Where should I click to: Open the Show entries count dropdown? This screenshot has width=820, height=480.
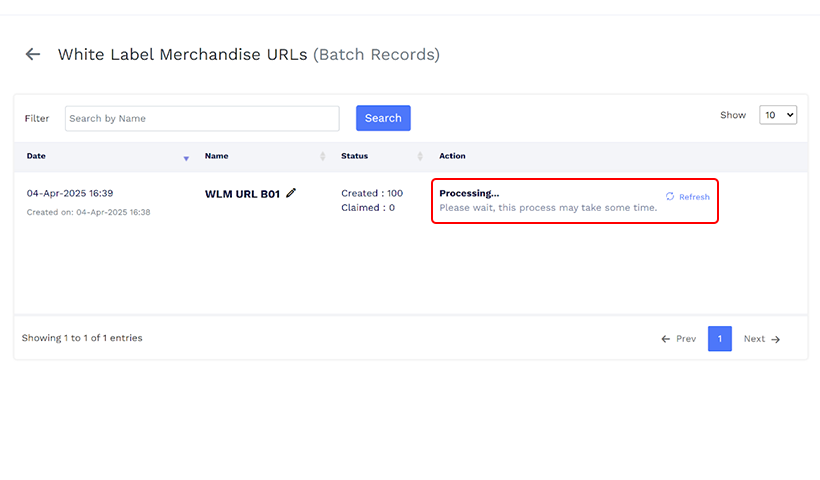[778, 115]
